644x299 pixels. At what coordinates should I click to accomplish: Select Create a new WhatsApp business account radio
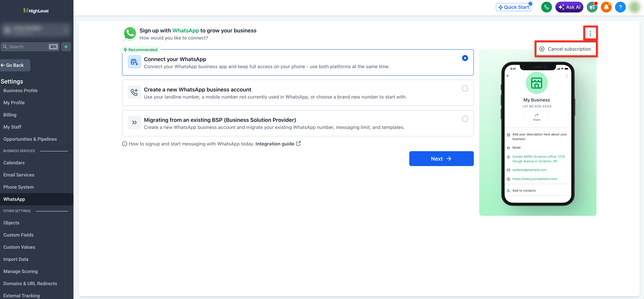coord(465,88)
